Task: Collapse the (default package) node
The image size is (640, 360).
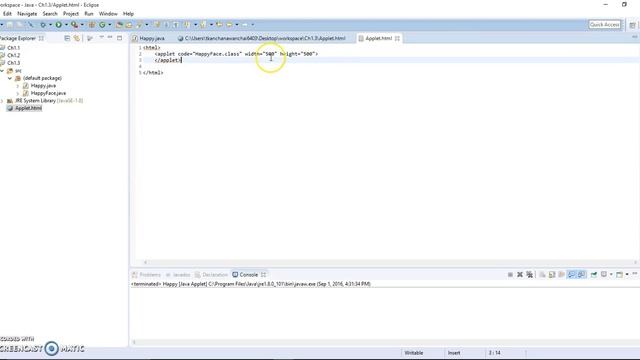Action: click(x=10, y=78)
